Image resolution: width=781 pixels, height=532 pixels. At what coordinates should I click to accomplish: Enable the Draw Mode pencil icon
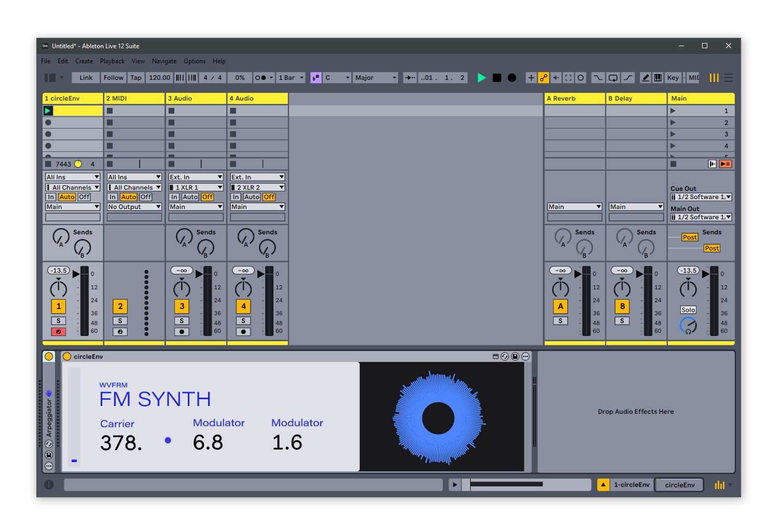[645, 78]
